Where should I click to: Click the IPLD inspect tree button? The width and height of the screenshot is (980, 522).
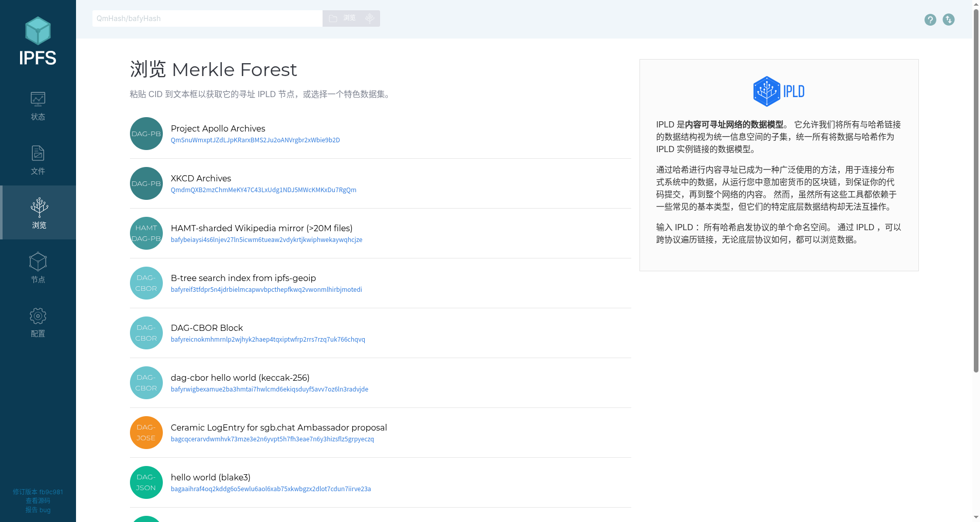pyautogui.click(x=370, y=18)
